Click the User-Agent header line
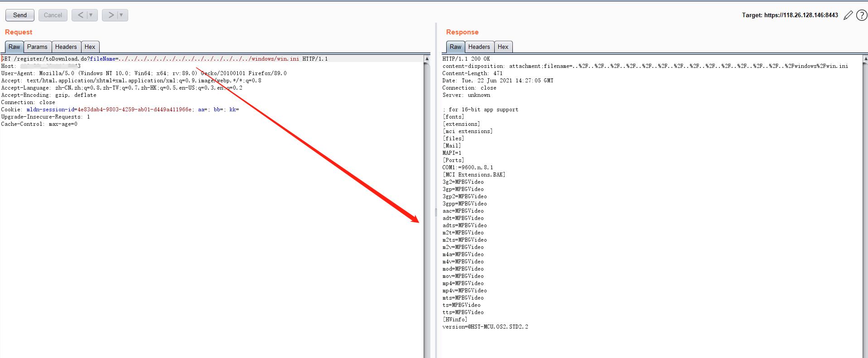The height and width of the screenshot is (358, 868). coord(144,73)
